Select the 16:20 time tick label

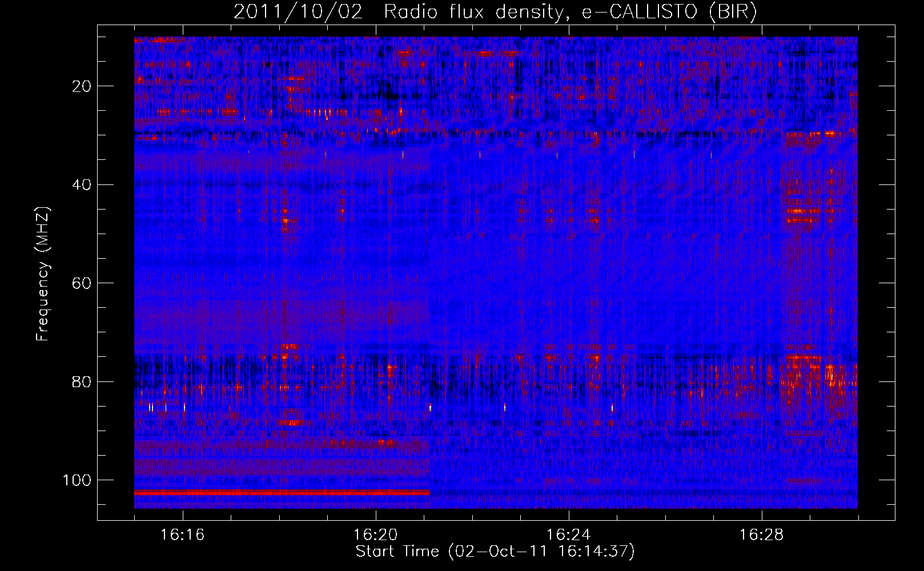coord(375,535)
